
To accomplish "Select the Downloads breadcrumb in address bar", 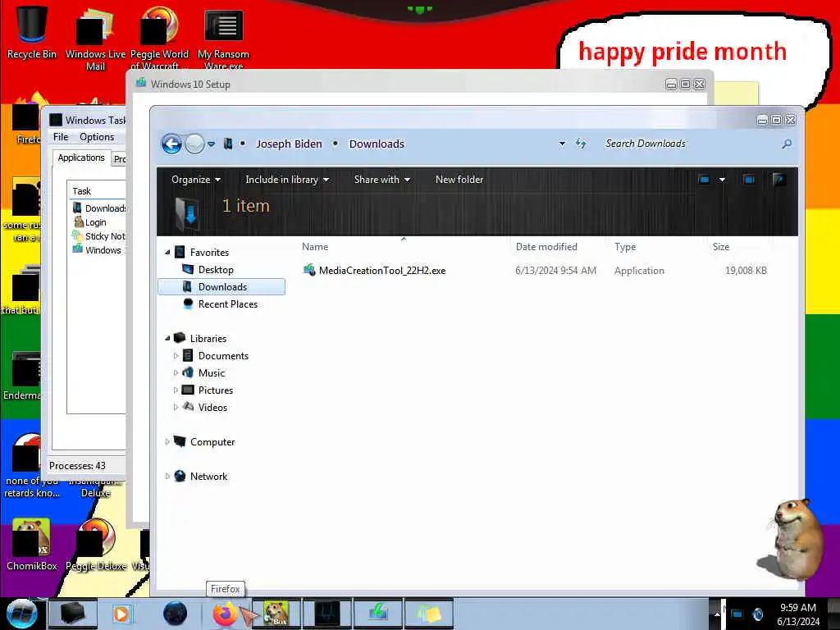I will [377, 144].
